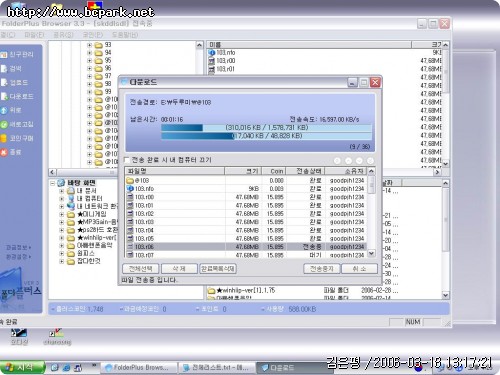
Task: Select the 103.r02 row in download list
Action: click(x=246, y=214)
